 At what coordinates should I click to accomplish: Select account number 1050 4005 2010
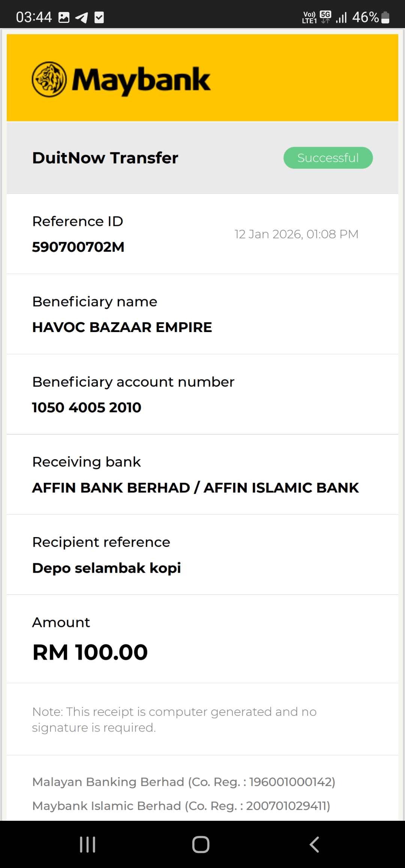pyautogui.click(x=87, y=407)
